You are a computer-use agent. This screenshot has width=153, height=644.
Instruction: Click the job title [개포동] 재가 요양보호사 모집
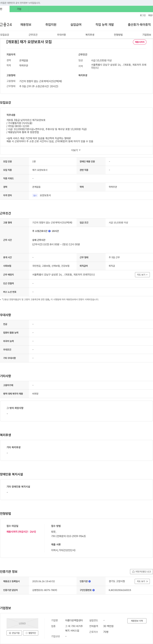(x=29, y=42)
